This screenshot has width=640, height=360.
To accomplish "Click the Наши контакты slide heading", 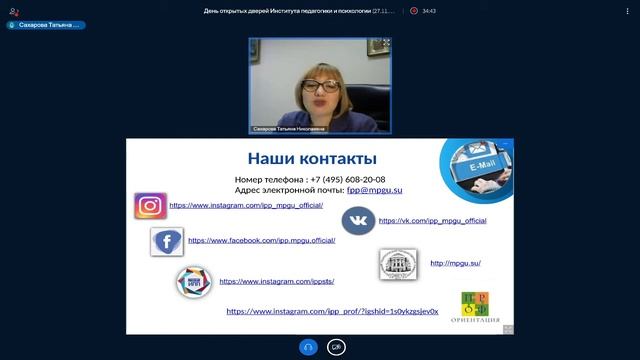I will pyautogui.click(x=312, y=158).
